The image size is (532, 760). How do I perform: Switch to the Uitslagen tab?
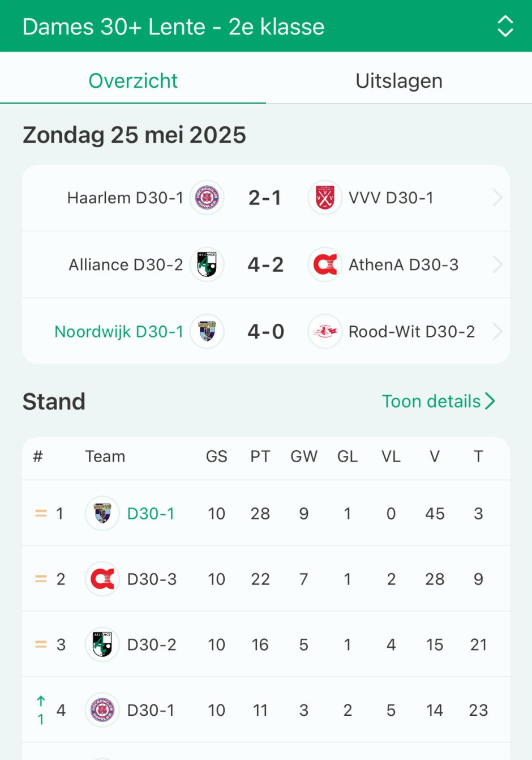point(399,80)
